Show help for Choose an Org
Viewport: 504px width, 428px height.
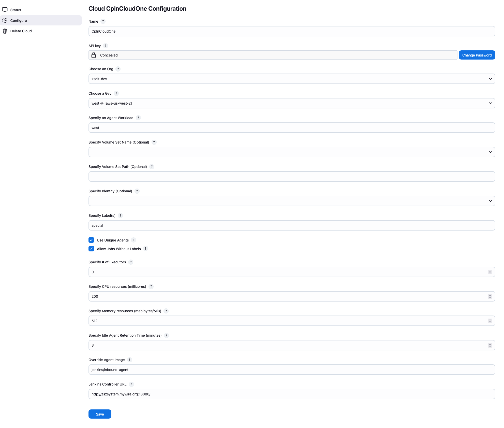click(x=118, y=69)
